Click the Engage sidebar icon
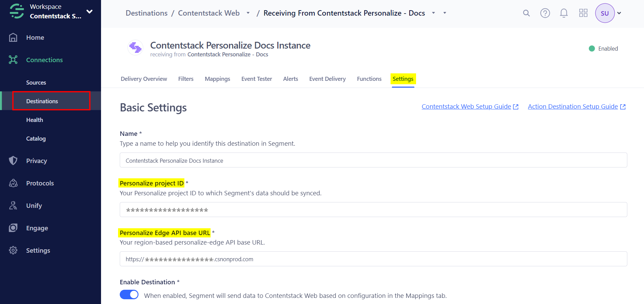The width and height of the screenshot is (644, 304). [13, 228]
